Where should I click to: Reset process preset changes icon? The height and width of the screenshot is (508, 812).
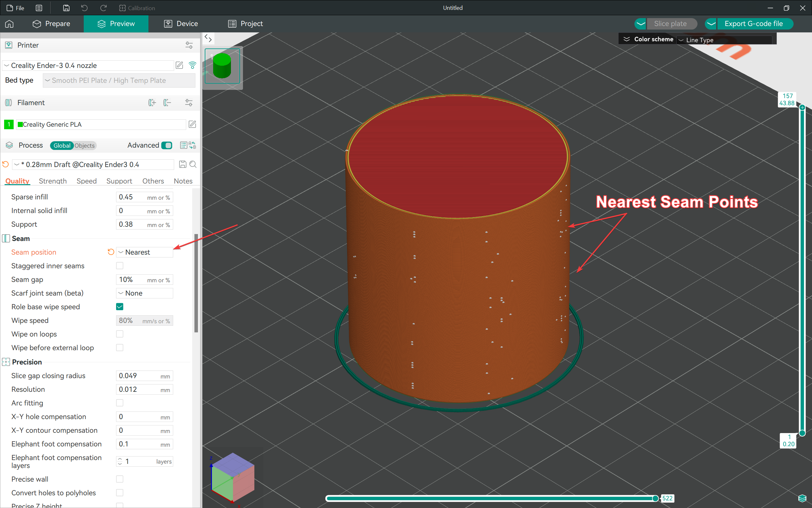tap(6, 164)
